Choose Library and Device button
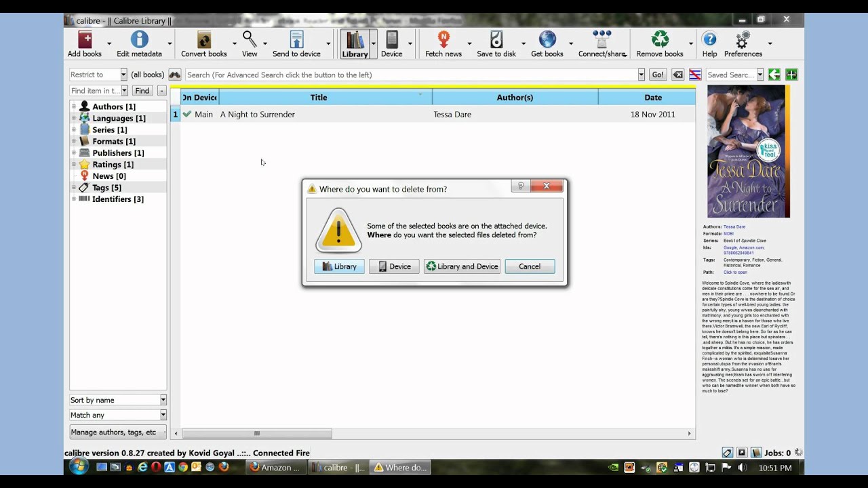Screen dimensions: 868x488 [462, 266]
